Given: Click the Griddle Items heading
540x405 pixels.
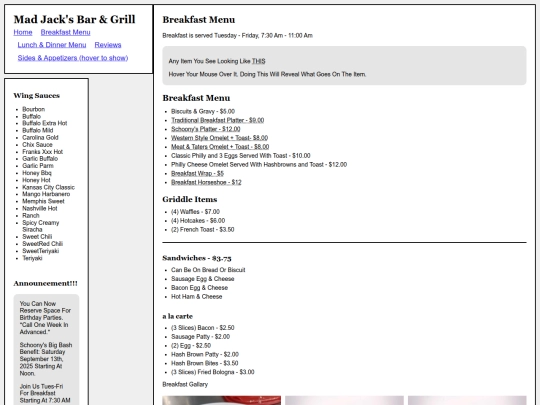Looking at the screenshot, I should (x=190, y=199).
